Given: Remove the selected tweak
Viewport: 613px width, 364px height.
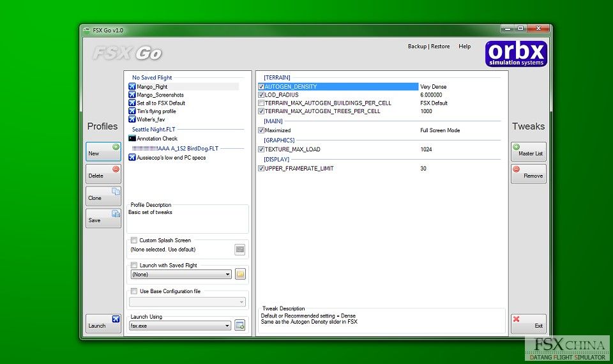Looking at the screenshot, I should [529, 174].
